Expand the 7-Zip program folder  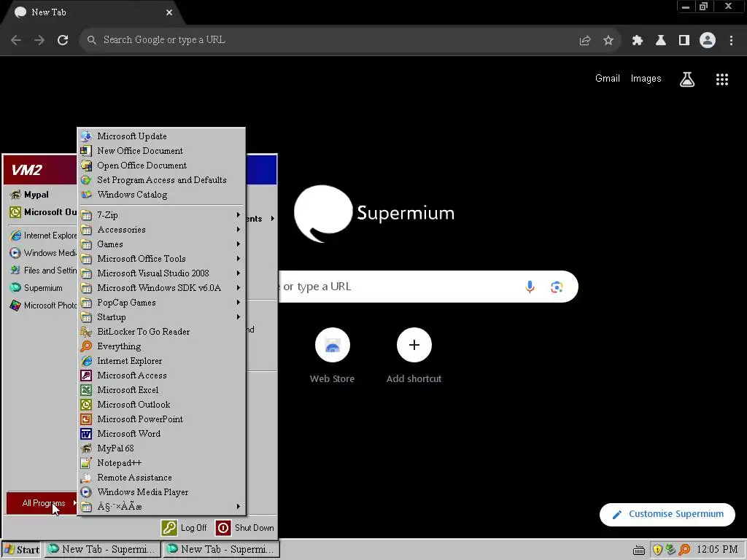[x=162, y=215]
